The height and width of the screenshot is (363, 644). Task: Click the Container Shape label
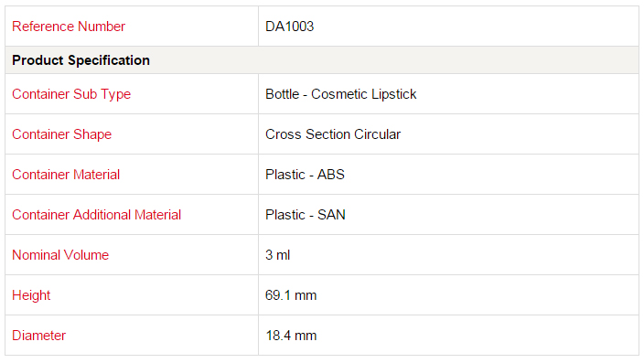[x=61, y=134]
